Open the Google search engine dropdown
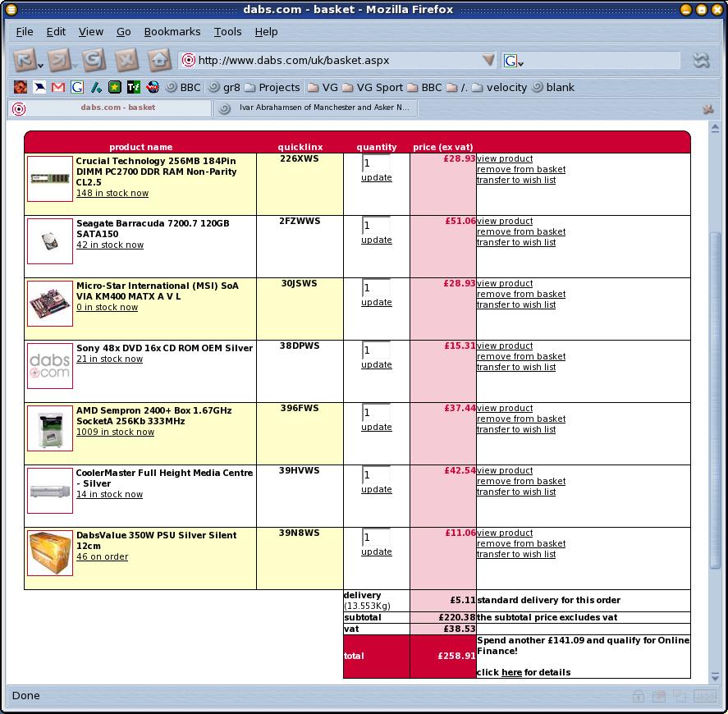728x714 pixels. pyautogui.click(x=514, y=61)
